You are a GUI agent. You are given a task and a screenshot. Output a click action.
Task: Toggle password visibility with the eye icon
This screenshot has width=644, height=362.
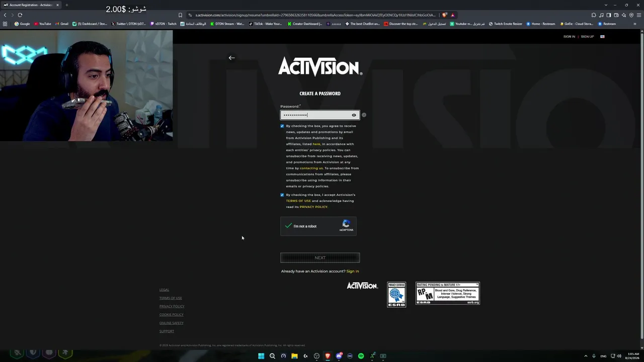coord(354,115)
